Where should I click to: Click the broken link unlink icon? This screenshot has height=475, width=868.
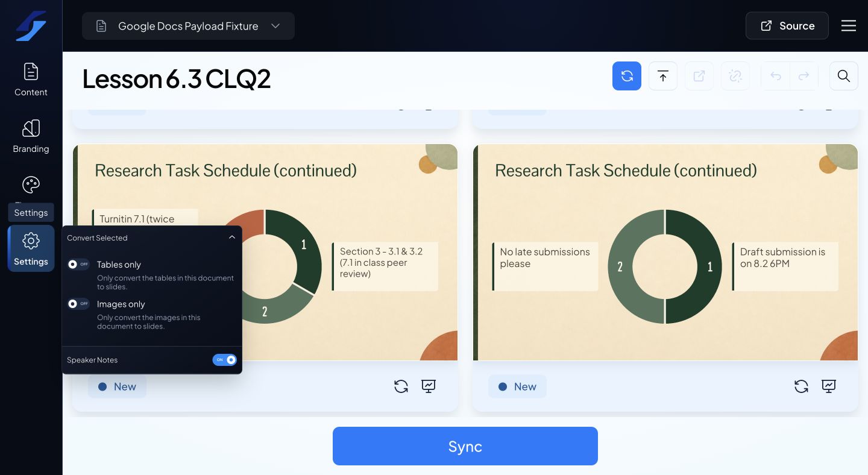[x=735, y=76]
